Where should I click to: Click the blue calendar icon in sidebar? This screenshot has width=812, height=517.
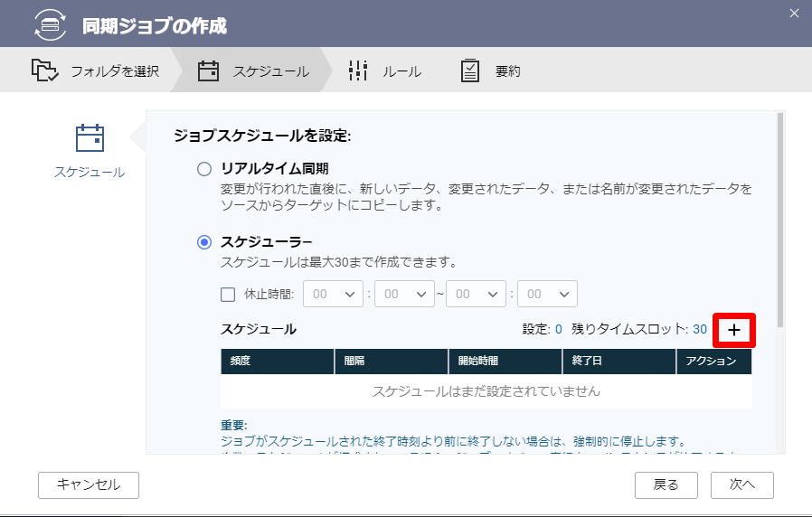click(90, 138)
